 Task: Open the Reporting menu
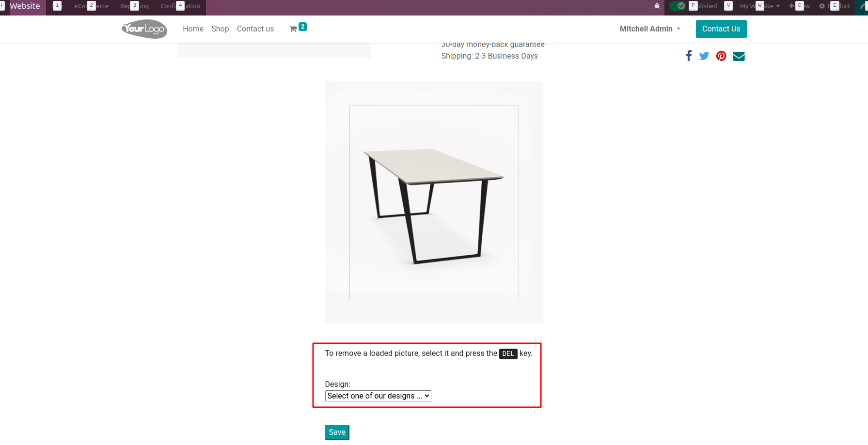pyautogui.click(x=135, y=6)
